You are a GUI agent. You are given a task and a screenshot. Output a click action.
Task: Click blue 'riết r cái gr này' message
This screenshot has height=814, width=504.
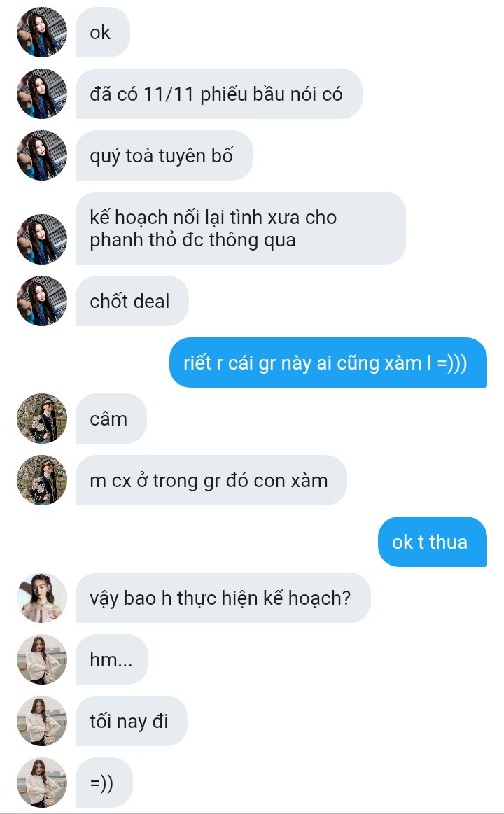tap(328, 363)
